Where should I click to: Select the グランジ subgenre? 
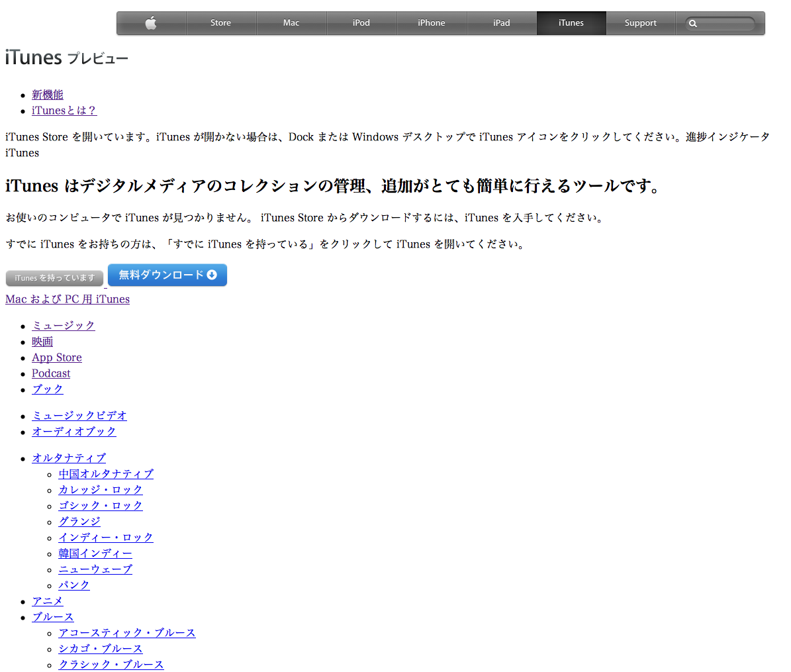coord(79,522)
